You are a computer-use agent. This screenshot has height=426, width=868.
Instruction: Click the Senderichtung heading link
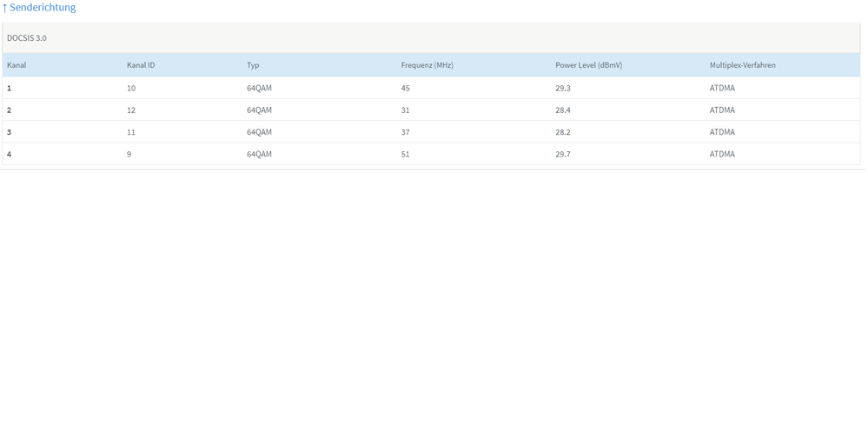39,8
